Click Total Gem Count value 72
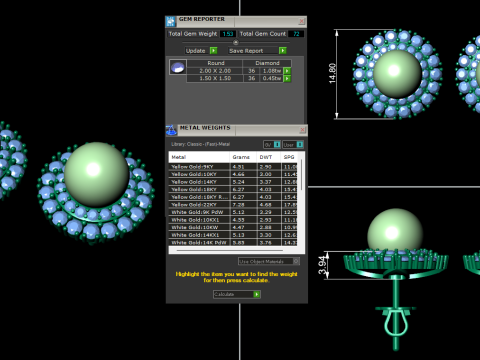This screenshot has width=480, height=360. (x=296, y=34)
